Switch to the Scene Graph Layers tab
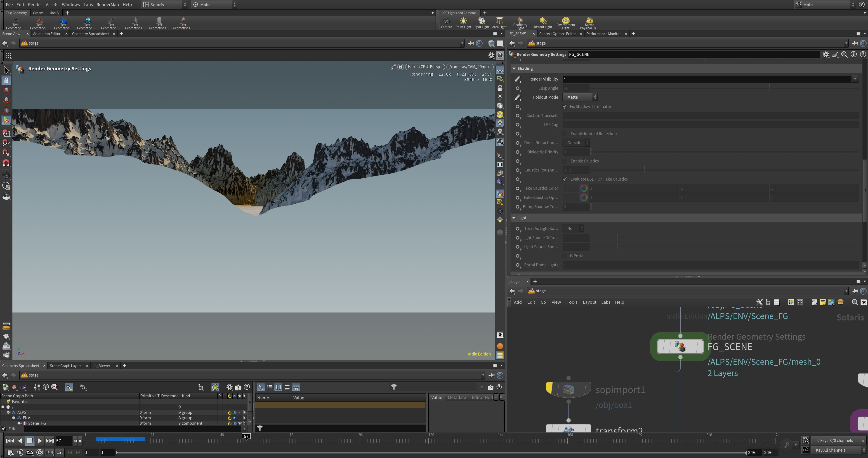Viewport: 868px width, 458px height. 66,366
